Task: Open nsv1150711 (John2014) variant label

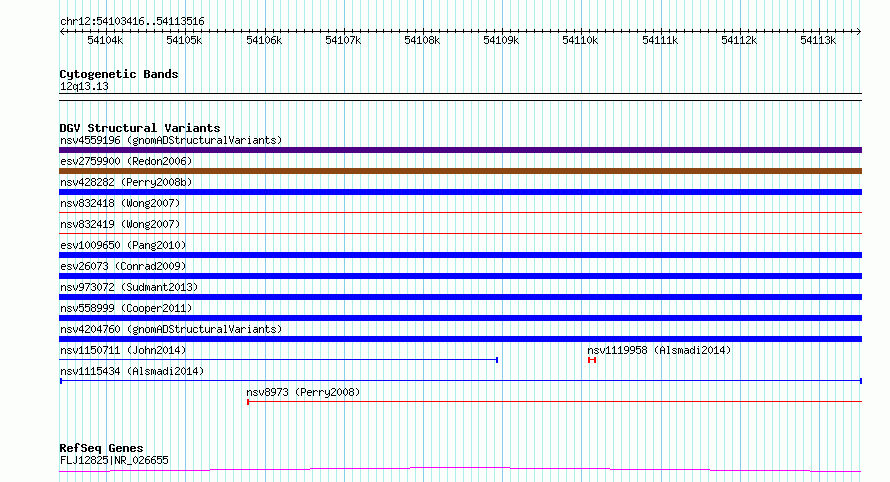Action: coord(123,350)
